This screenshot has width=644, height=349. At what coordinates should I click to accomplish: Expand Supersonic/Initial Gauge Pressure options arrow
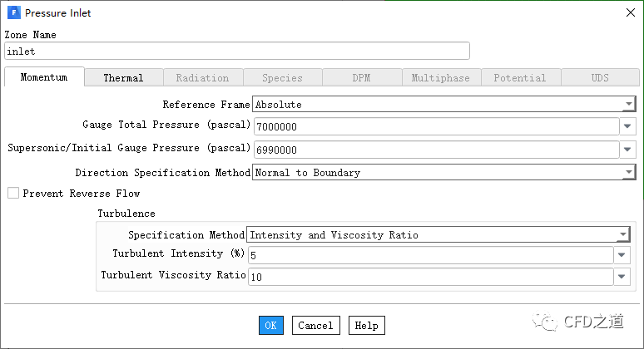(627, 150)
